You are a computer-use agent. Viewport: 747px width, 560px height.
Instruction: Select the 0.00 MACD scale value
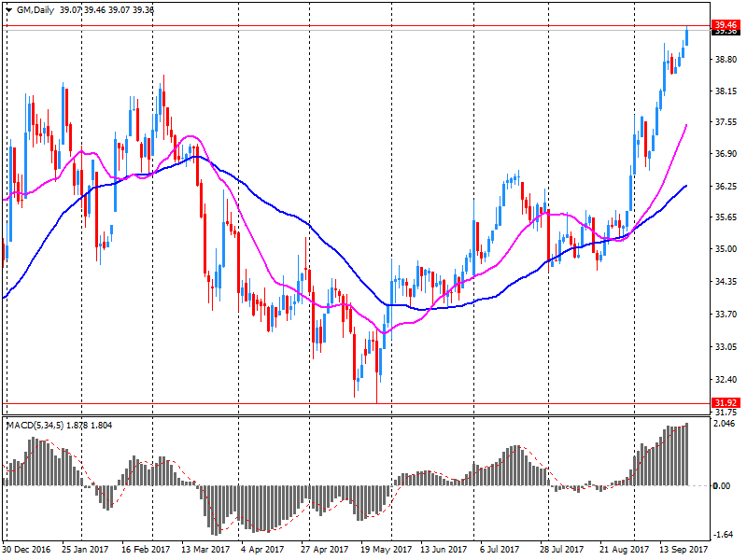(x=721, y=485)
